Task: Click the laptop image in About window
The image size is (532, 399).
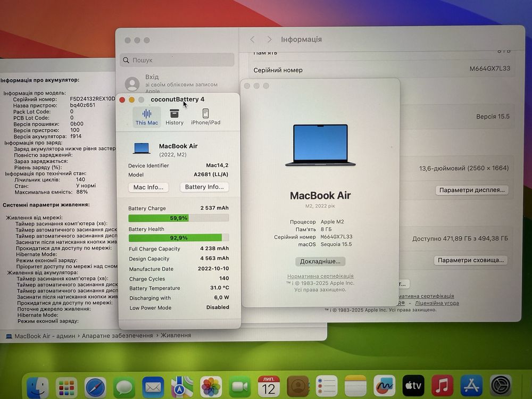Action: [x=320, y=145]
